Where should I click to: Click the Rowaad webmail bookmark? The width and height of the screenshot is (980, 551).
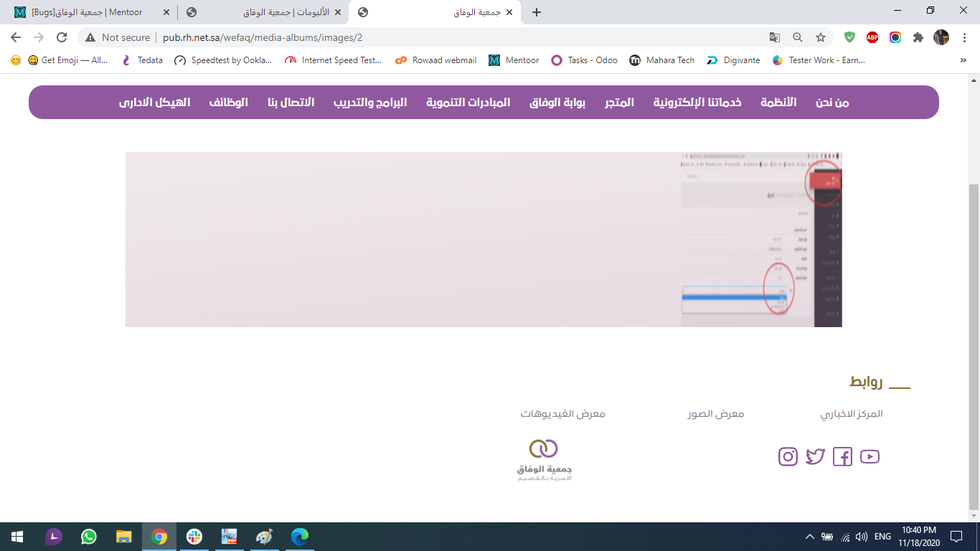coord(436,60)
